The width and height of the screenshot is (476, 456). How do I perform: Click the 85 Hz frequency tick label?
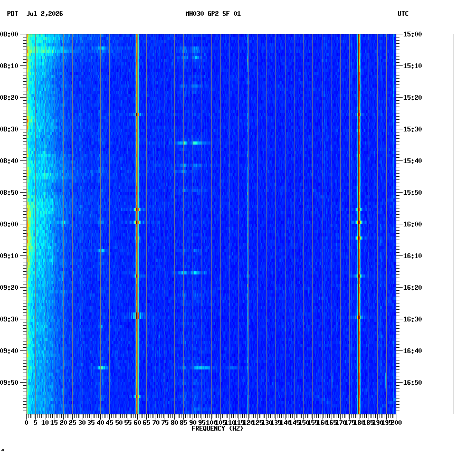(183, 423)
